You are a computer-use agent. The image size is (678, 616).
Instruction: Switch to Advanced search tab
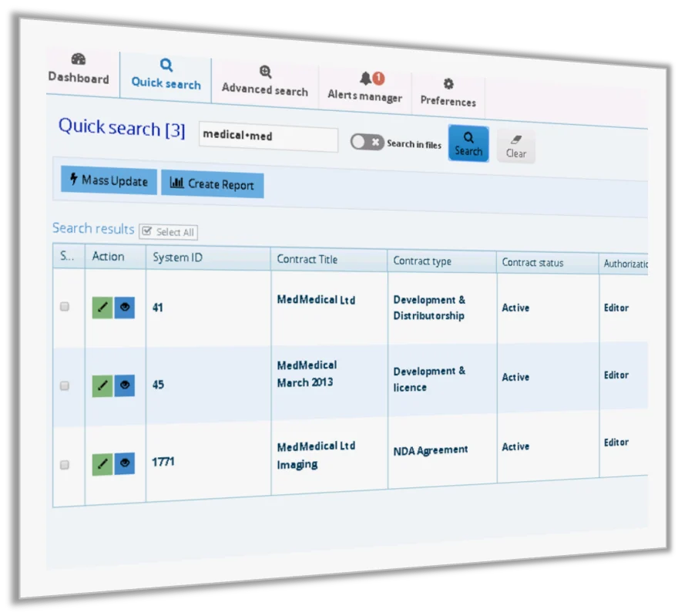(x=265, y=81)
